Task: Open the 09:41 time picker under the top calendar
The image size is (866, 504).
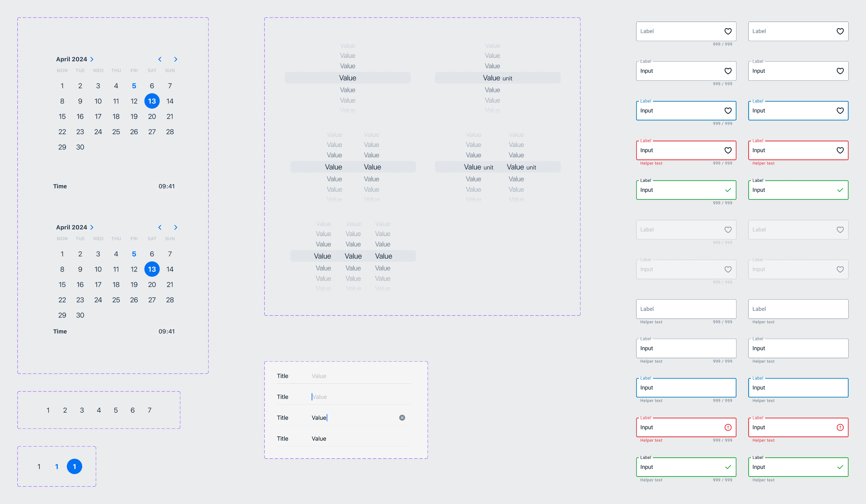Action: (166, 186)
